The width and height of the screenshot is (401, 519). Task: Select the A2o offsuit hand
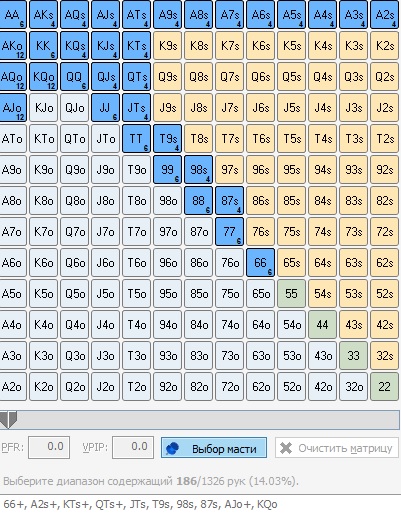[x=13, y=387]
